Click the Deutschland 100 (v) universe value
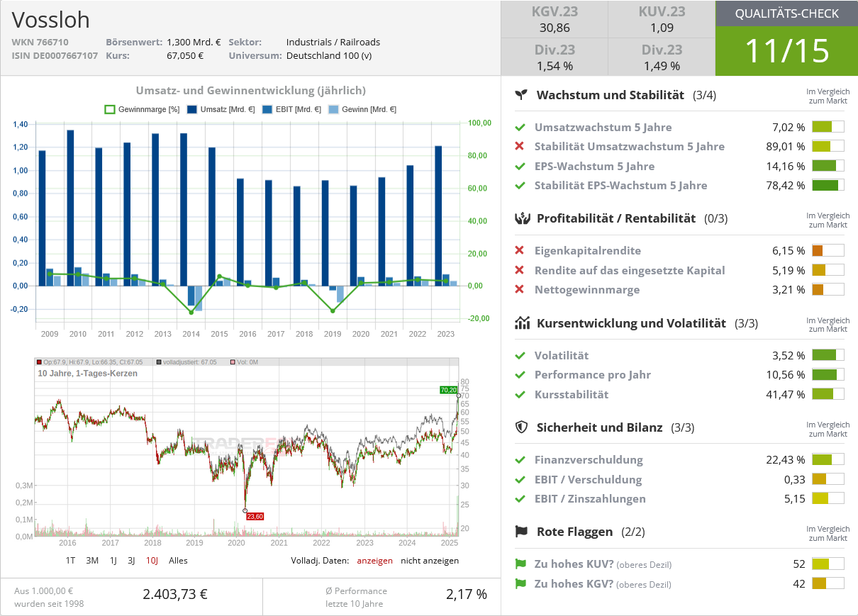 tap(329, 56)
